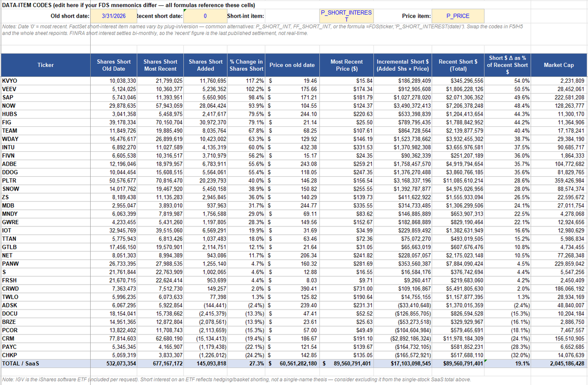Click the total 27.3% change cell
The width and height of the screenshot is (588, 385).
pyautogui.click(x=246, y=363)
